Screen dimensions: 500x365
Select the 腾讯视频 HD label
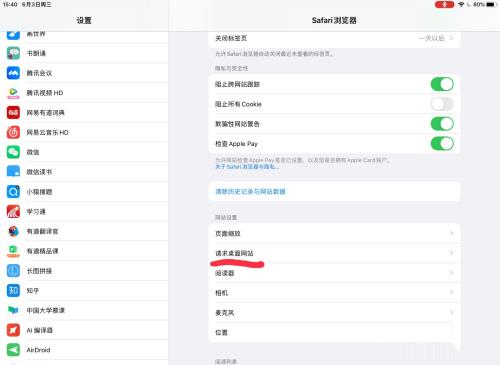coord(45,93)
